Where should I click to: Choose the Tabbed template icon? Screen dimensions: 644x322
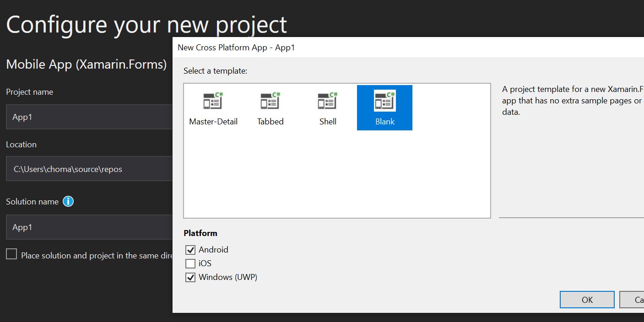[x=271, y=101]
